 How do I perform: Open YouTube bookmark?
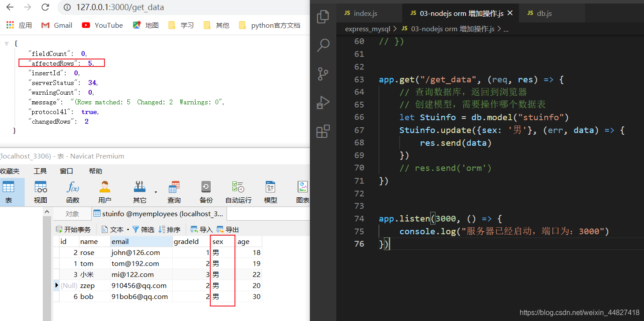(102, 25)
